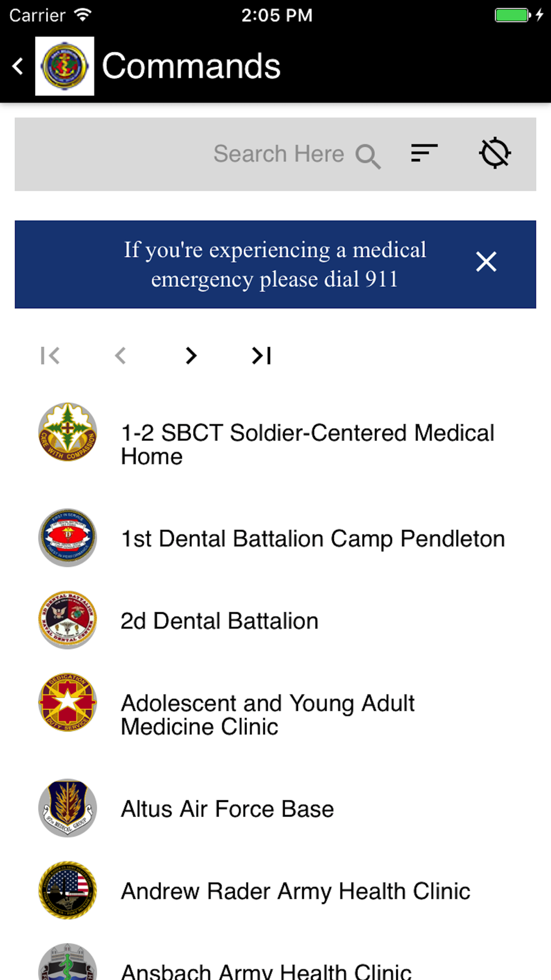The height and width of the screenshot is (980, 551).
Task: Tap the Altus Air Force Base crest
Action: (68, 808)
